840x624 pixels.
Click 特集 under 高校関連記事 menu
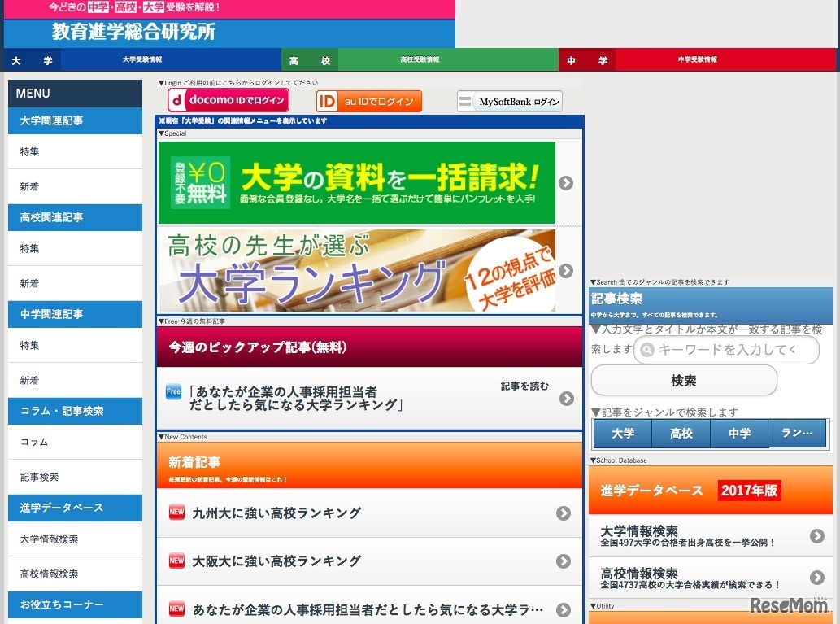pyautogui.click(x=75, y=248)
